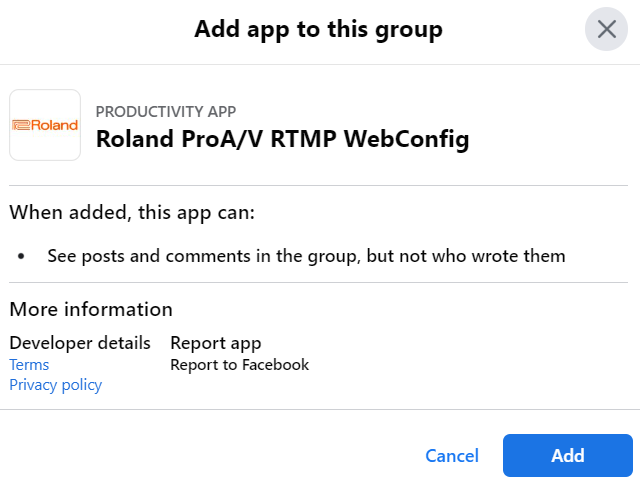Open the Privacy policy link

point(56,385)
